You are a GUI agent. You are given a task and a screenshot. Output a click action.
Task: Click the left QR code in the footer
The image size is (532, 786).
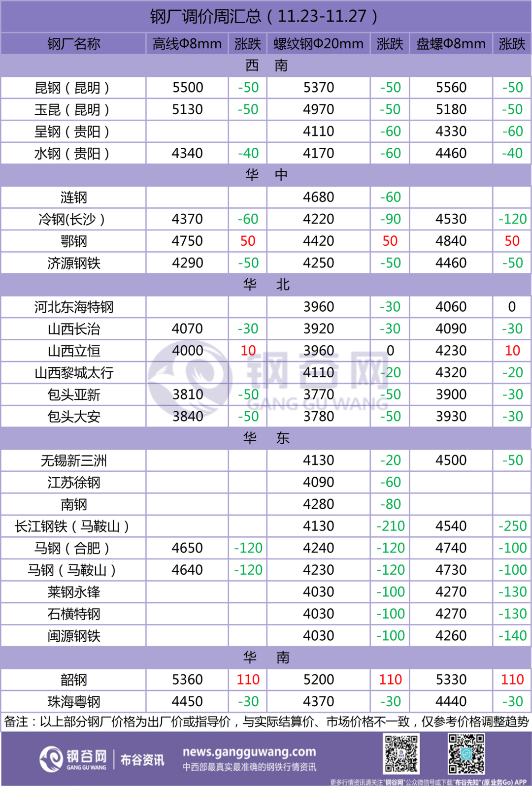401,753
